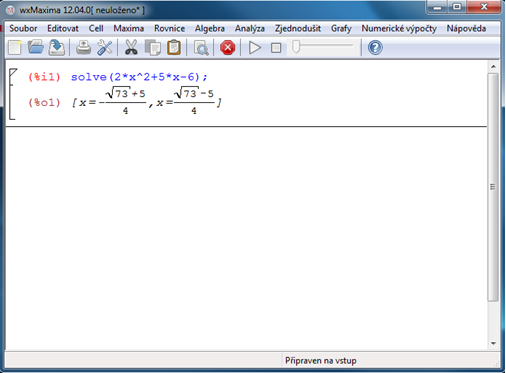Open the Grafy menu

[341, 29]
